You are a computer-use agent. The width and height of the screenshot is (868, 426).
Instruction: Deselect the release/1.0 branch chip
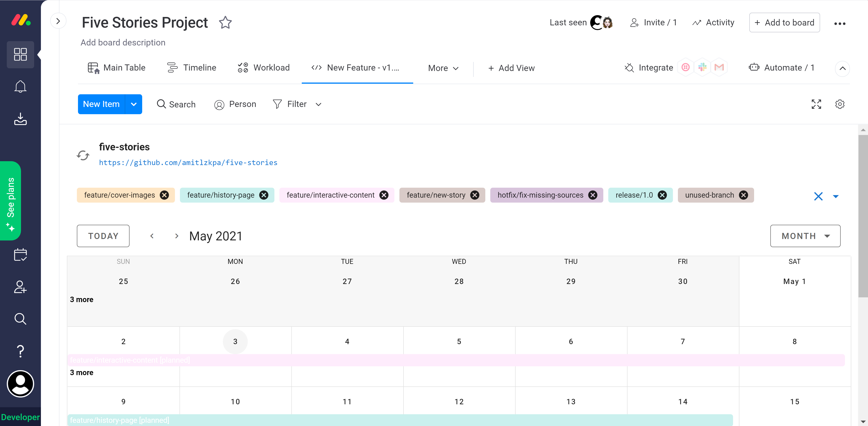pyautogui.click(x=662, y=195)
